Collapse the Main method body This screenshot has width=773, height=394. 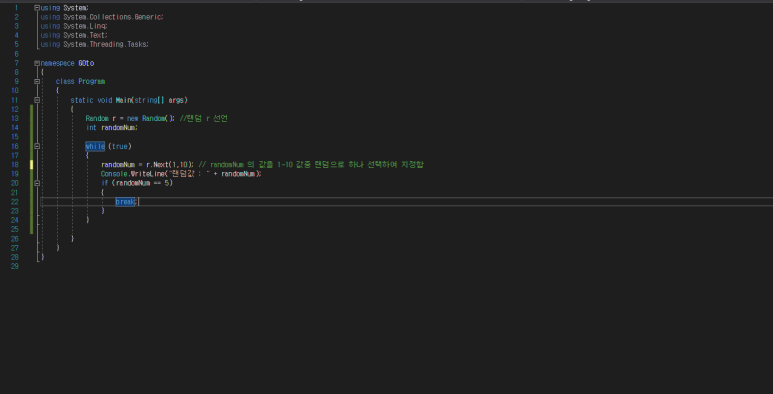37,100
